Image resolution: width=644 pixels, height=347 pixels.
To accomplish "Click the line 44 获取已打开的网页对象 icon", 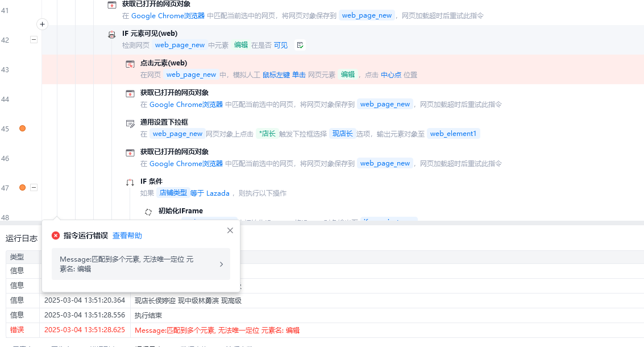I will click(x=130, y=94).
